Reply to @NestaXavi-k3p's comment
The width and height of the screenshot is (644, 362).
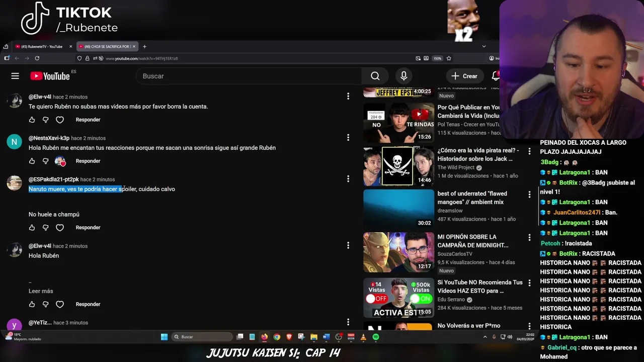tap(88, 161)
